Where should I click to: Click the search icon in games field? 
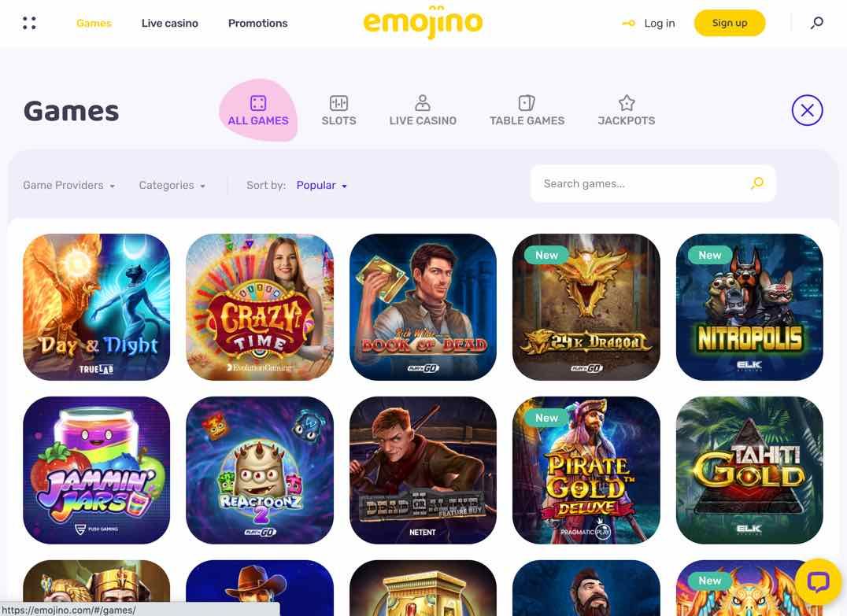click(x=757, y=183)
